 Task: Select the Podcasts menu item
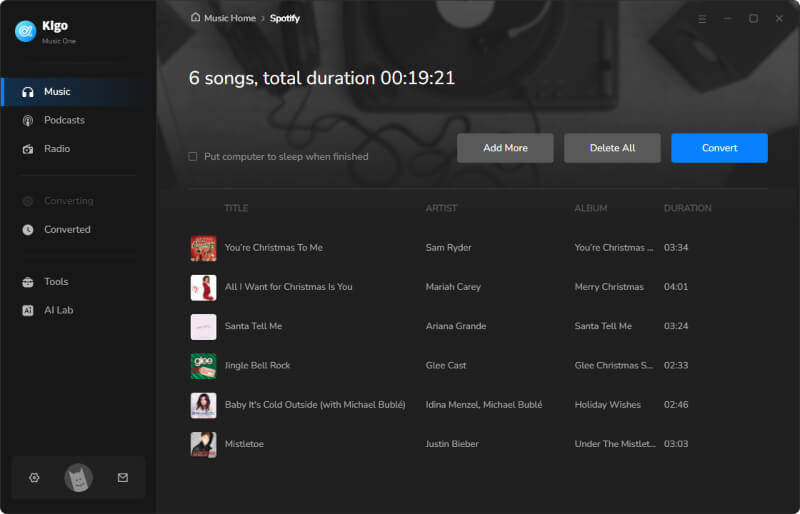(x=79, y=120)
